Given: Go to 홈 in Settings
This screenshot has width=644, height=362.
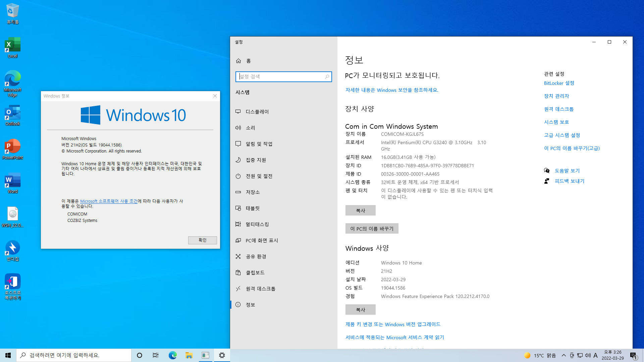Looking at the screenshot, I should click(x=283, y=61).
